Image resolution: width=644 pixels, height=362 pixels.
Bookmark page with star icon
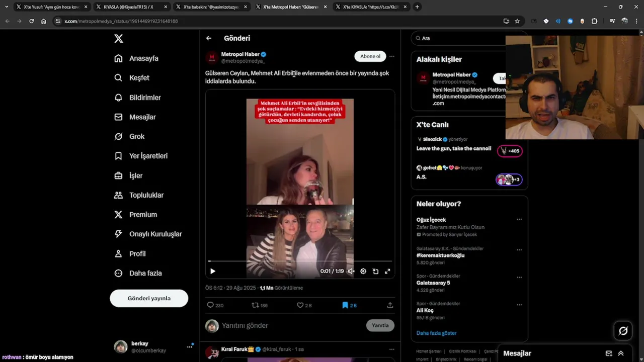click(517, 21)
